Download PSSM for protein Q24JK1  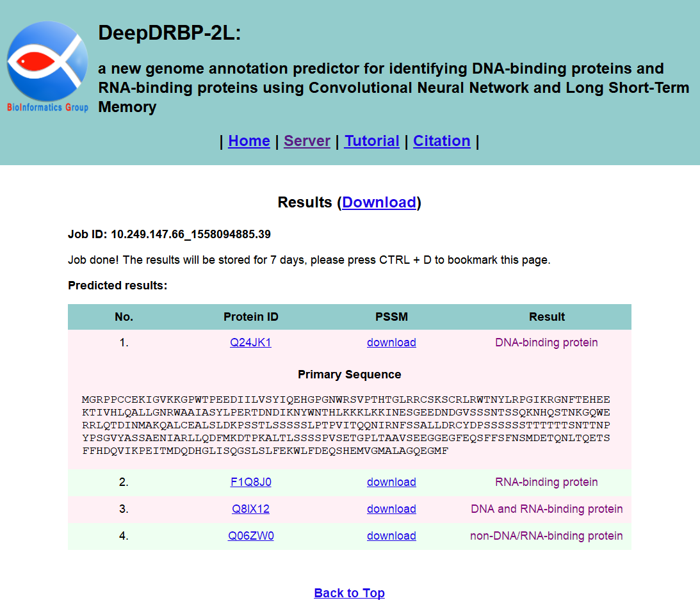tap(391, 343)
